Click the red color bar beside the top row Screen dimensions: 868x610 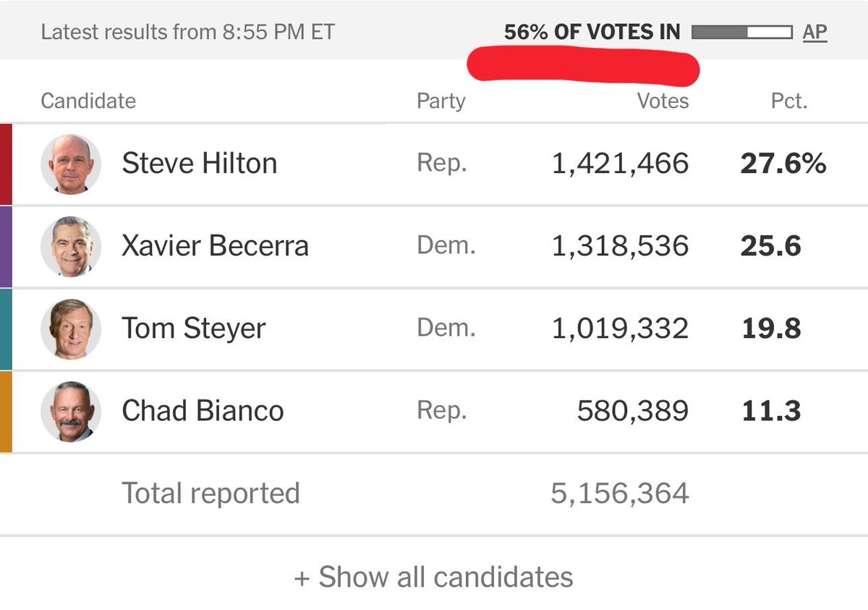pos(6,164)
